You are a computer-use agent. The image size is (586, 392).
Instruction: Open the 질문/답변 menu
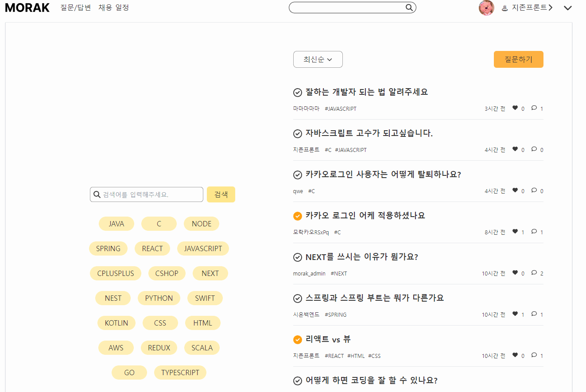pos(76,8)
